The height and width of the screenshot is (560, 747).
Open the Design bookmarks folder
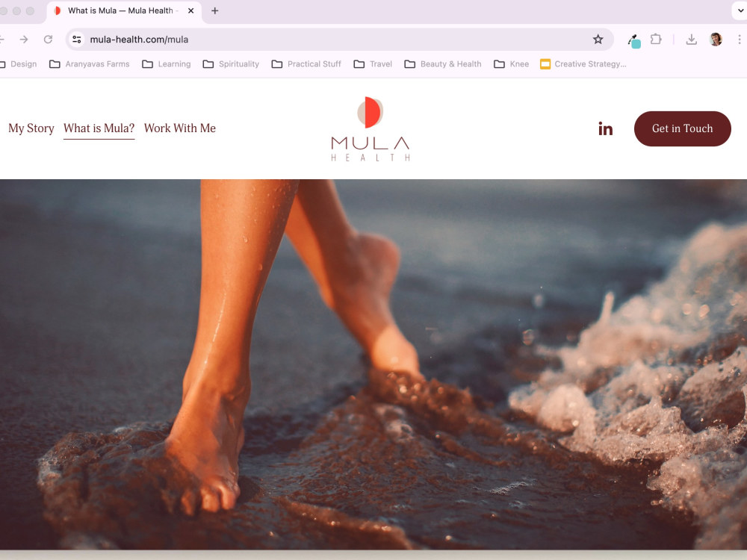19,63
